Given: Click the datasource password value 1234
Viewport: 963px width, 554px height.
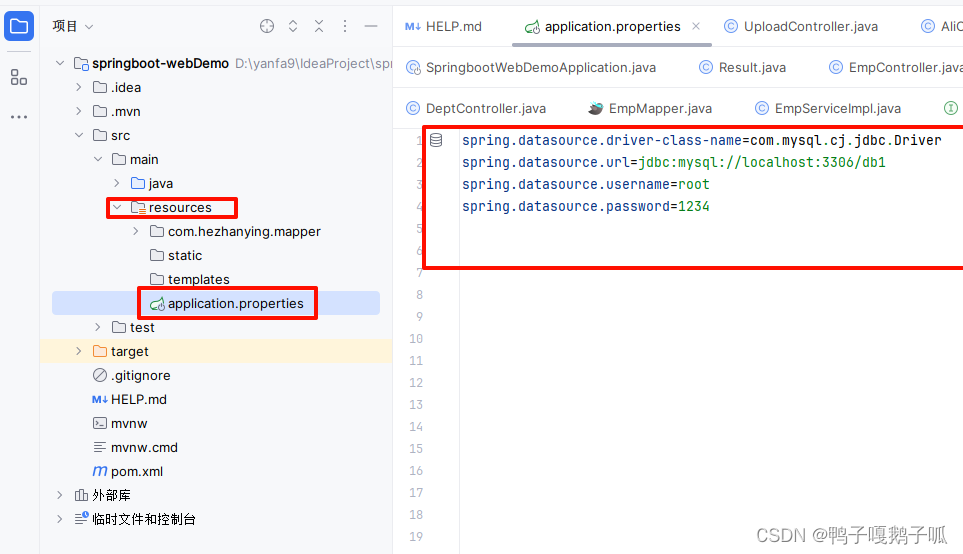Looking at the screenshot, I should coord(693,206).
